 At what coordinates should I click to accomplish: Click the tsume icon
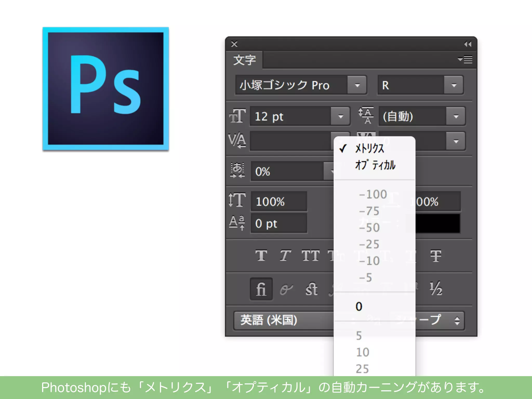click(237, 170)
